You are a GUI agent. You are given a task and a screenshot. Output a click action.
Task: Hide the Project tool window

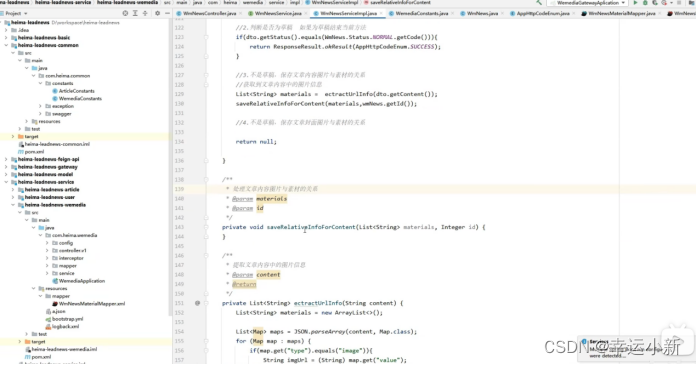[x=167, y=13]
